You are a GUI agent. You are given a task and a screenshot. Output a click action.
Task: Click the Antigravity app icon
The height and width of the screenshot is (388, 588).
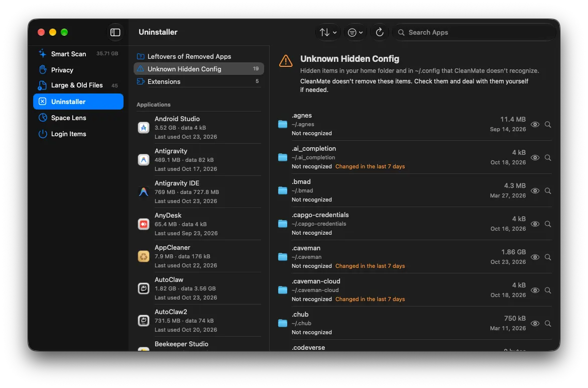[x=144, y=160]
